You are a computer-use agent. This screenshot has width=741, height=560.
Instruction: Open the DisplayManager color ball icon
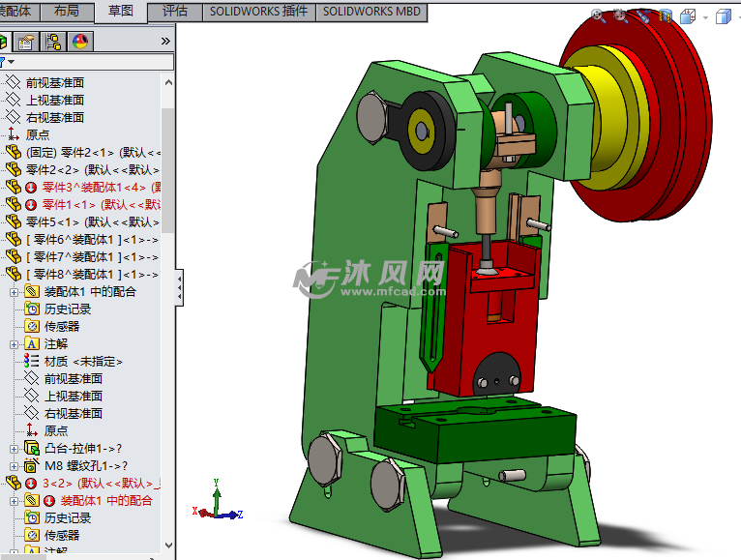click(79, 41)
